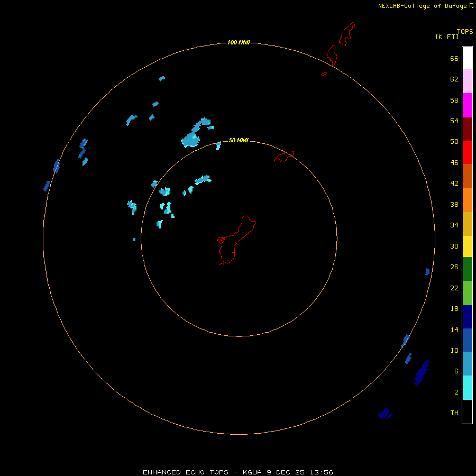Click the "42" legend value
476x476 pixels.
[x=454, y=184]
